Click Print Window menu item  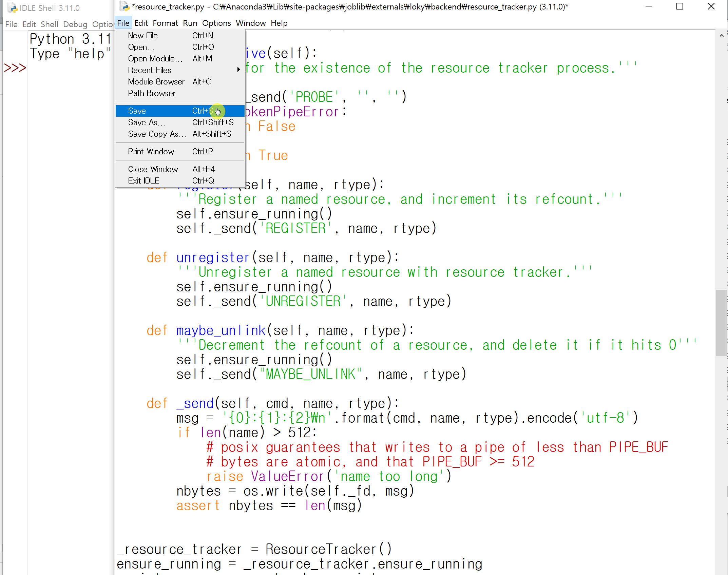click(x=151, y=152)
